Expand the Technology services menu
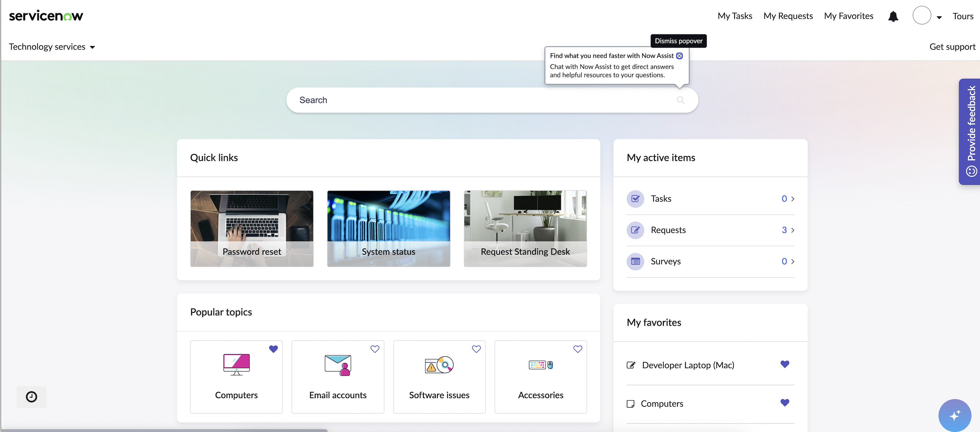This screenshot has width=980, height=432. tap(52, 47)
